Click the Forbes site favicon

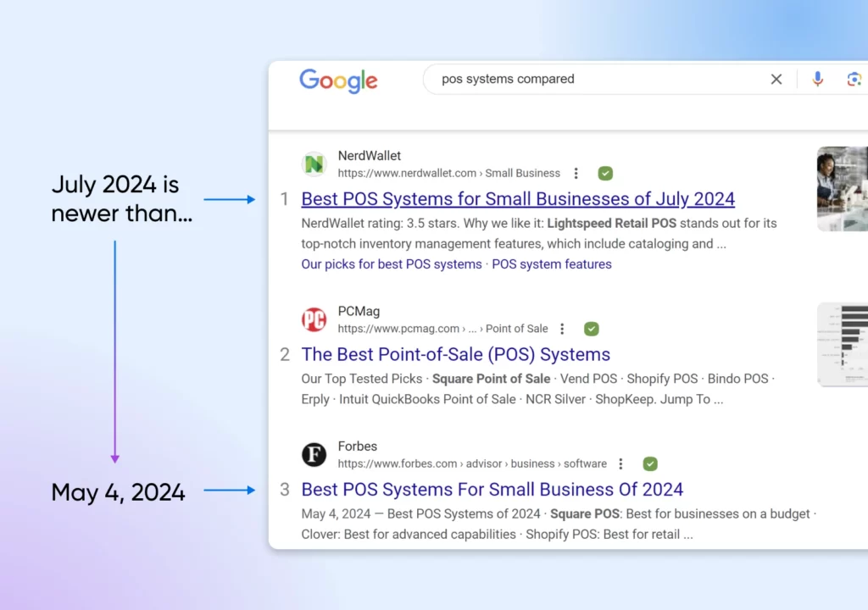click(314, 454)
